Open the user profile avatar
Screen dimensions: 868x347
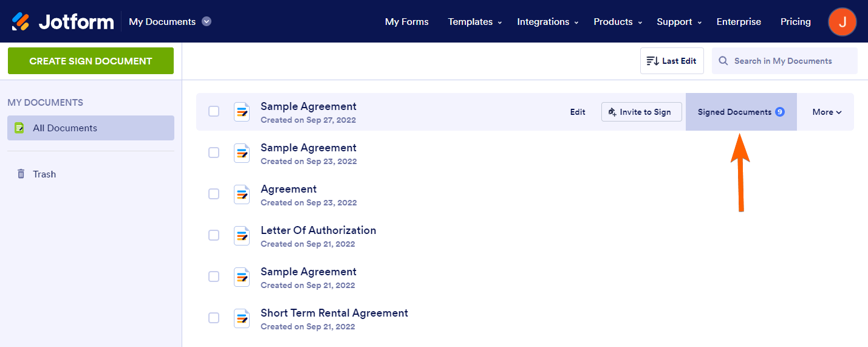842,22
